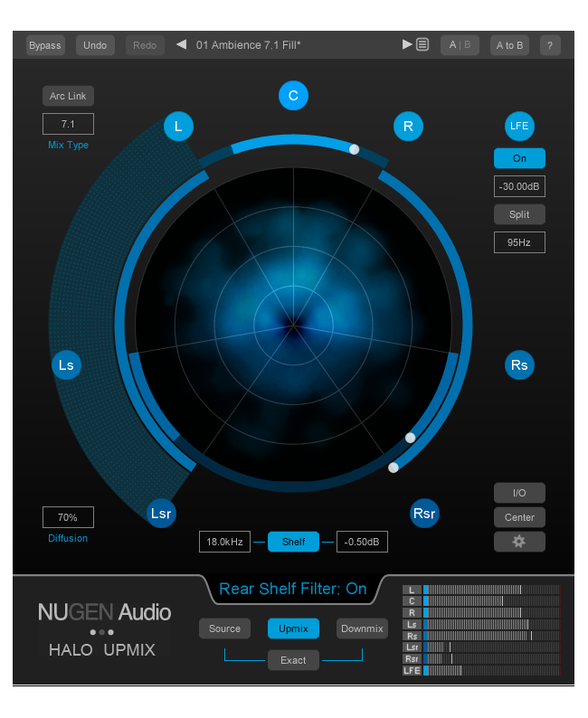Open the 7.1 Mix Type selector
This screenshot has height=718, width=588.
click(x=68, y=124)
